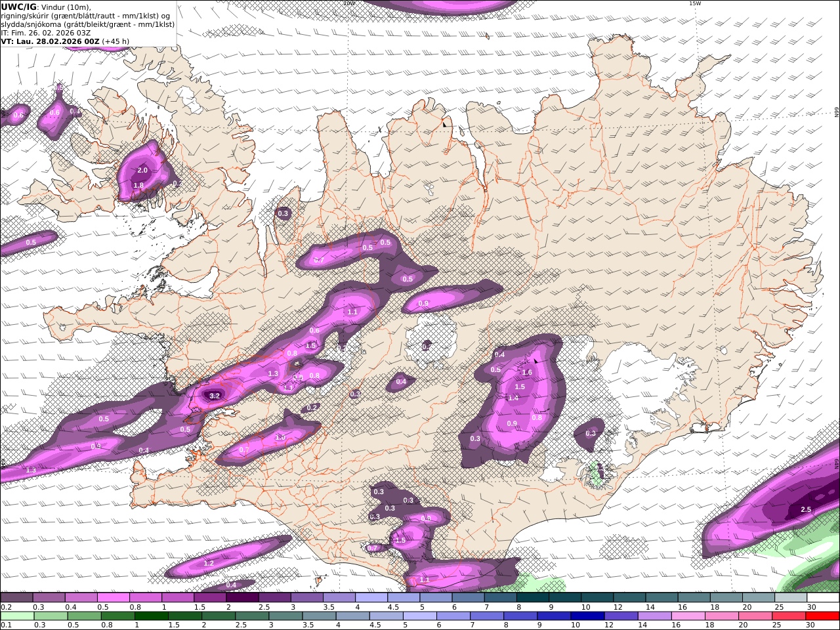Click the light gray 25–30 snow legend swatch
The image size is (840, 630).
(x=791, y=598)
